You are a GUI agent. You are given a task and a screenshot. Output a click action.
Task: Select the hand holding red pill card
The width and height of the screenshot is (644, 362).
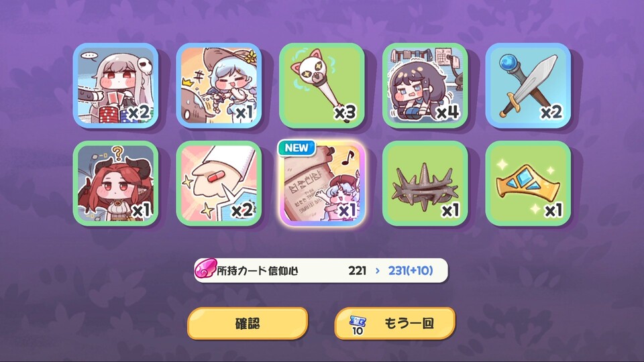pos(219,184)
